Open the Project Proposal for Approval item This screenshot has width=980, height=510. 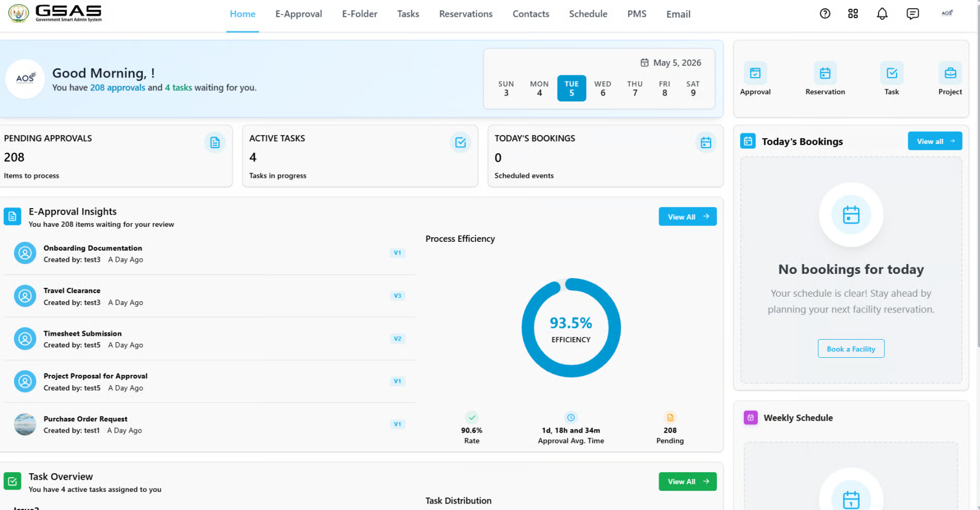(209, 381)
